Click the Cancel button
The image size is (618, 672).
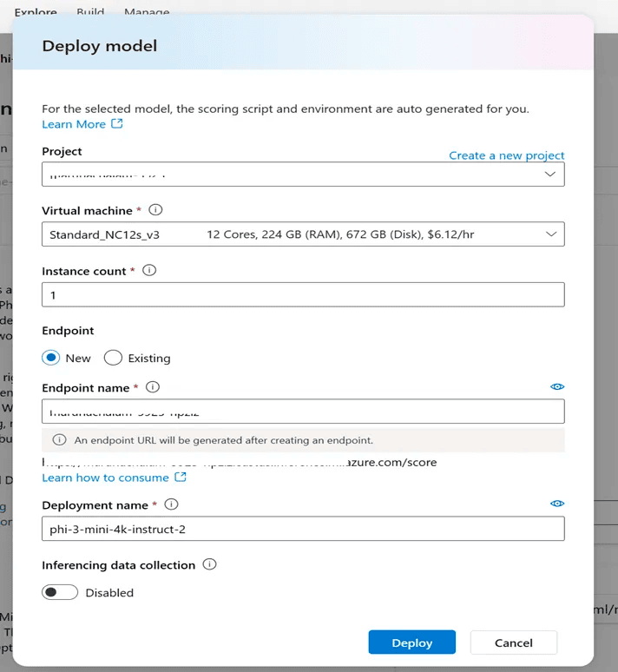click(514, 642)
